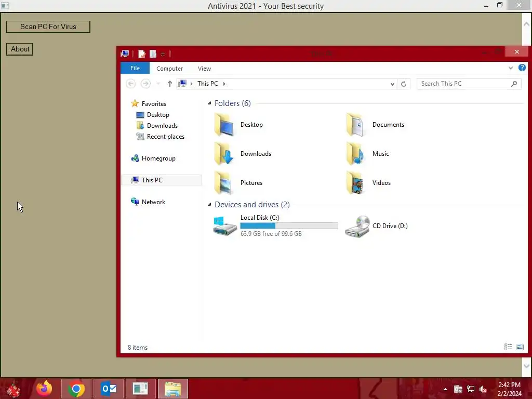Go up one level with Up arrow
Viewport: 532px width, 399px height.
pos(170,84)
